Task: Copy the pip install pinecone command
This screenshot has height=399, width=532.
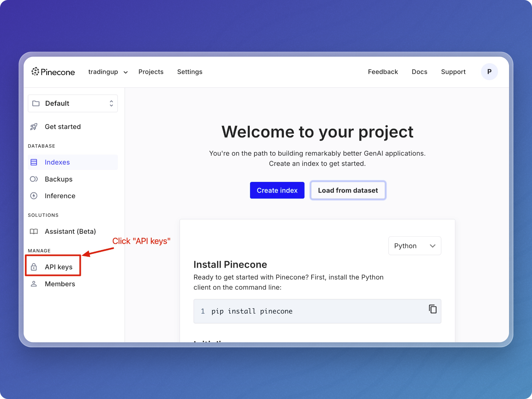Action: [432, 309]
